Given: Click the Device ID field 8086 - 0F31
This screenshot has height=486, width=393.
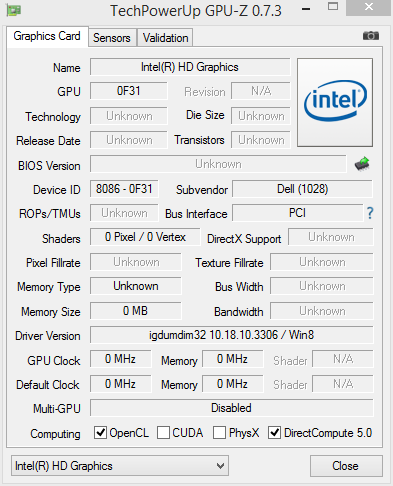Looking at the screenshot, I should click(124, 189).
